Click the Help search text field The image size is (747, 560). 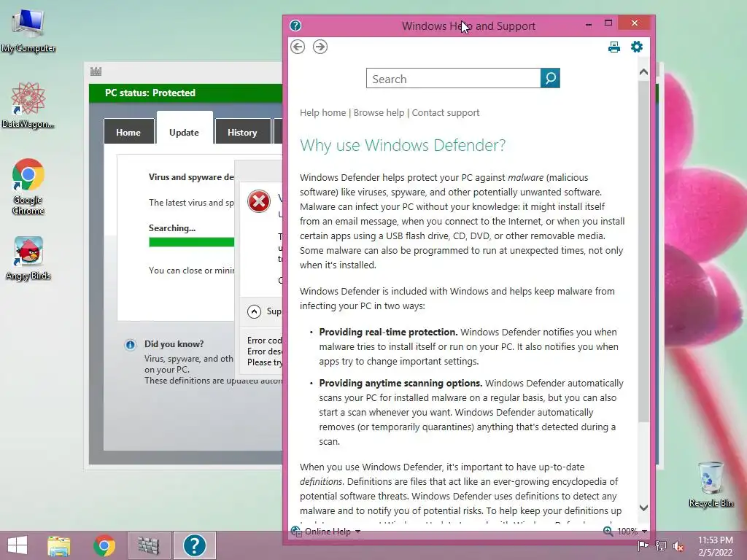454,78
